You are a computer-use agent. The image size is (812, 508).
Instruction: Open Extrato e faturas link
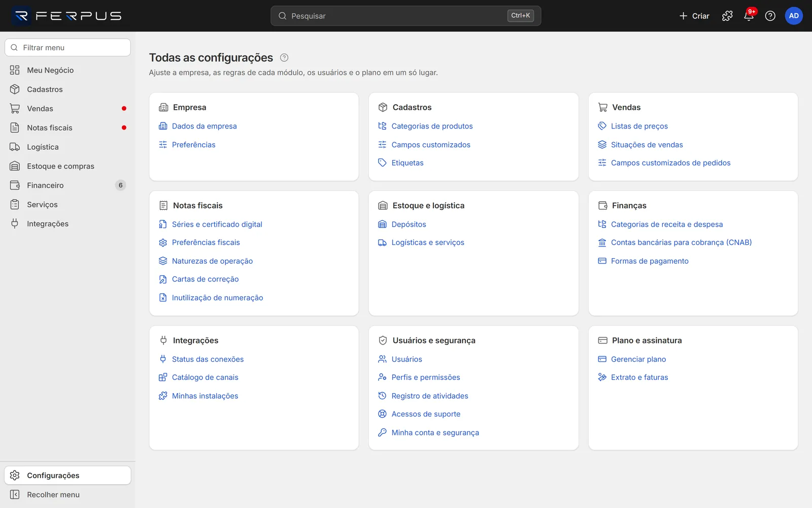[639, 377]
